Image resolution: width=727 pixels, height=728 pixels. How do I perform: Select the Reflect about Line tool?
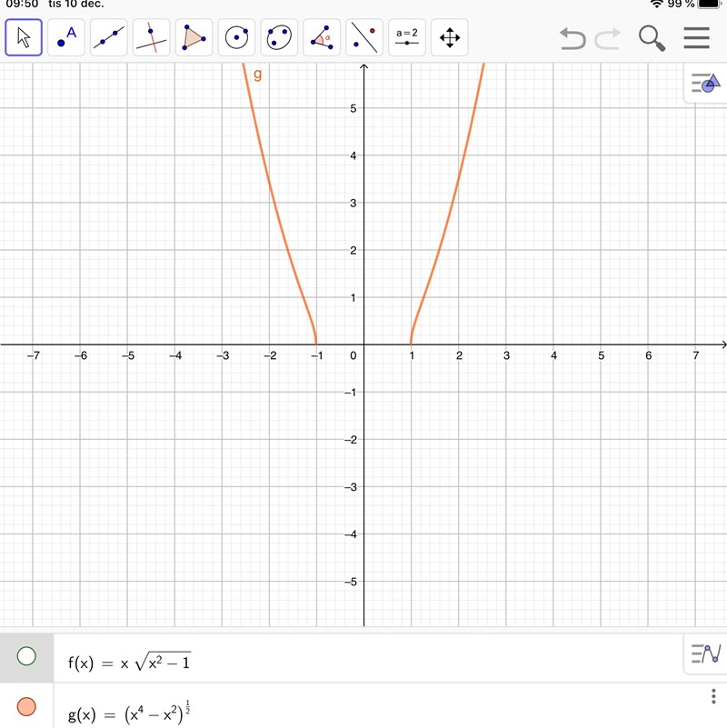[x=364, y=38]
